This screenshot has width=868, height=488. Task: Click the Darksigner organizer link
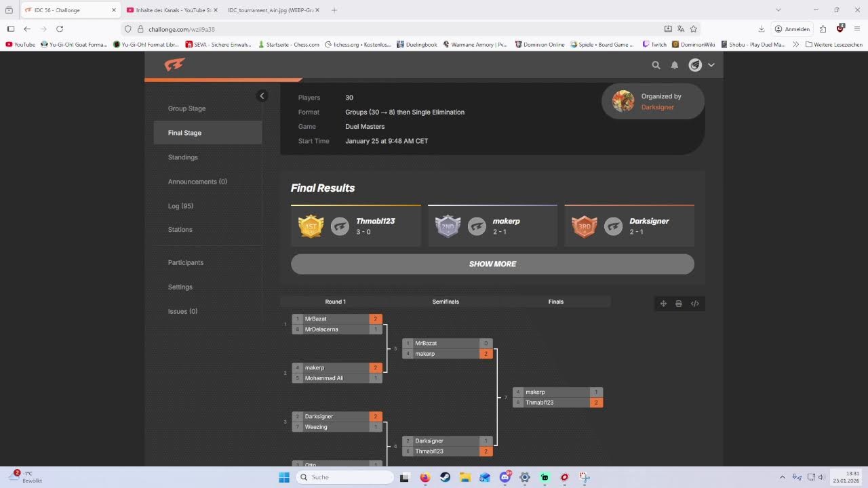tap(658, 107)
